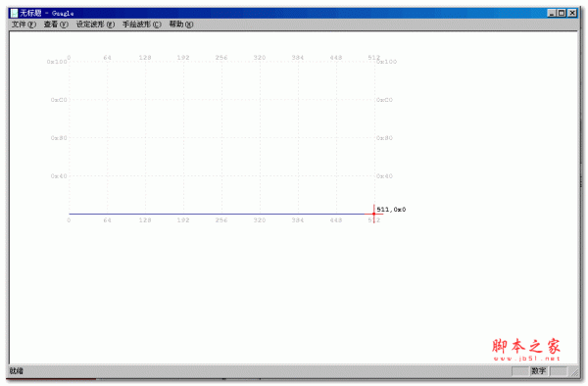Open the 帮助(H) menu
This screenshot has width=588, height=386.
(x=181, y=24)
